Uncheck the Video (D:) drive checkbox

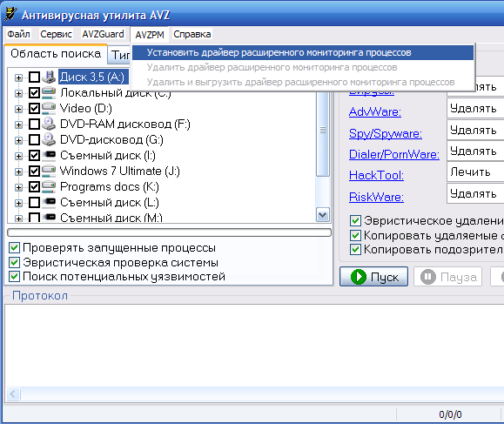(x=35, y=108)
